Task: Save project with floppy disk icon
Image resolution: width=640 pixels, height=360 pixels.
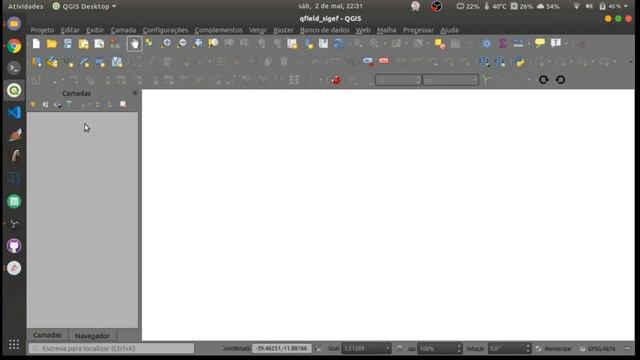Action: click(x=68, y=44)
